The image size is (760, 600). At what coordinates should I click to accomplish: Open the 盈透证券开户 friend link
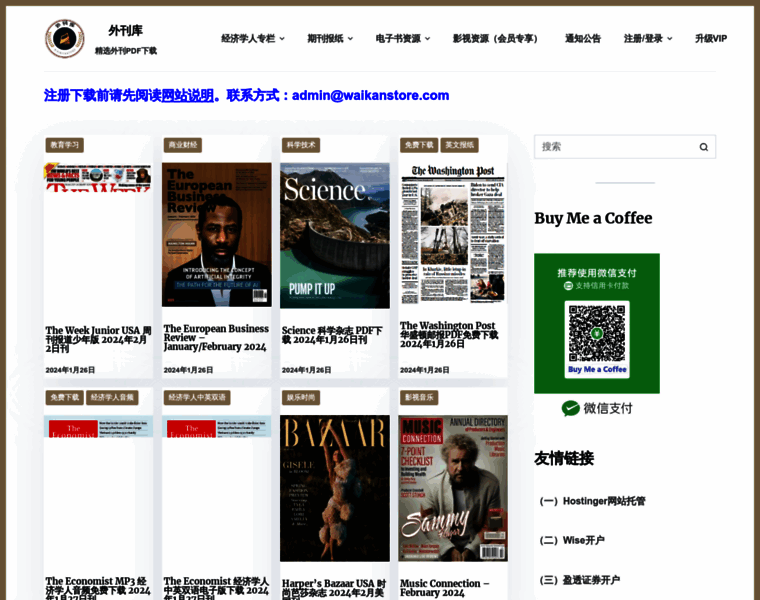point(579,580)
